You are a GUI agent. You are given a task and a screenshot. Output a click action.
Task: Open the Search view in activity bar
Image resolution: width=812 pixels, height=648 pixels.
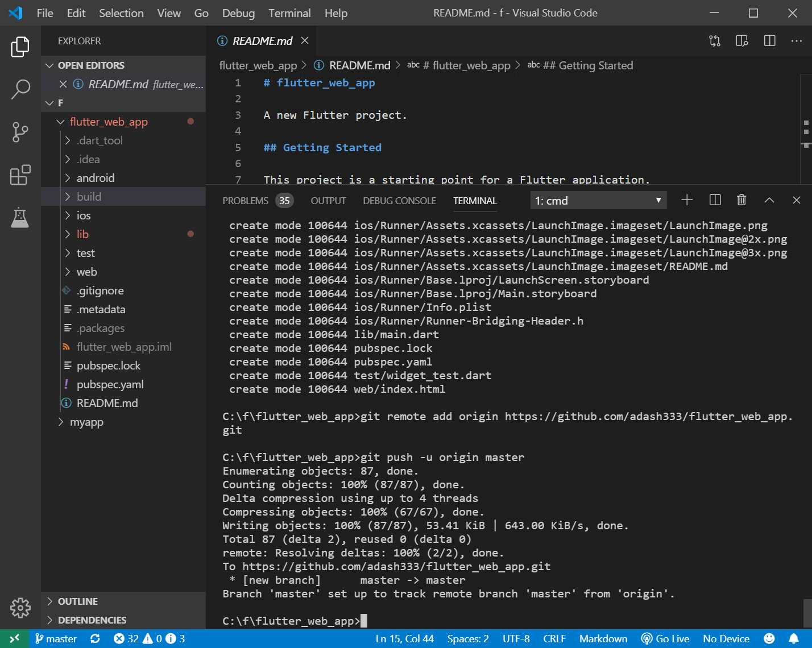coord(20,89)
